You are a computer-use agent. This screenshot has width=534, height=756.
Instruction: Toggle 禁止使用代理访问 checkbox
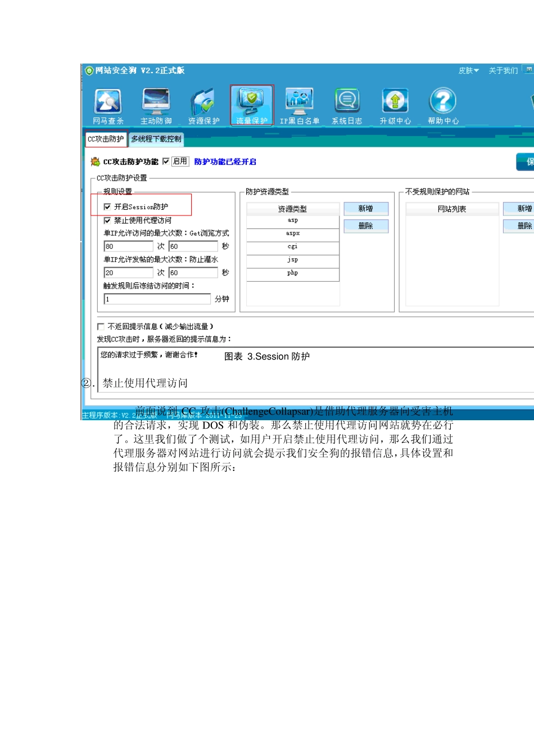pyautogui.click(x=107, y=220)
